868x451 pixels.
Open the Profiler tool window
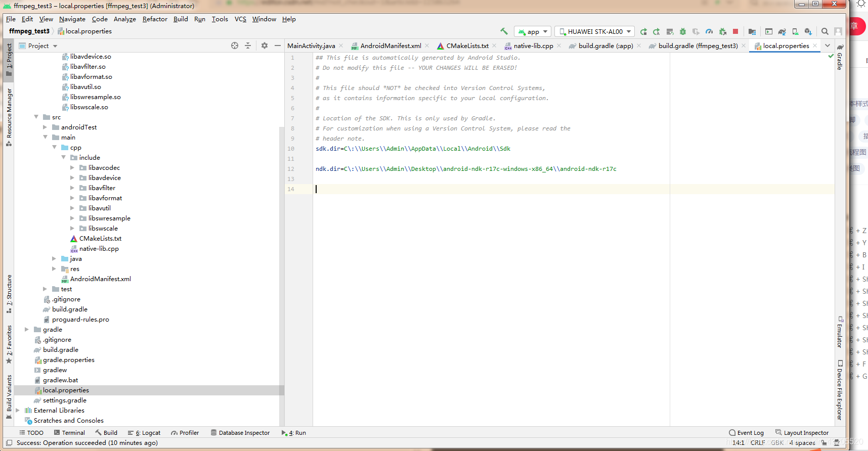click(185, 433)
